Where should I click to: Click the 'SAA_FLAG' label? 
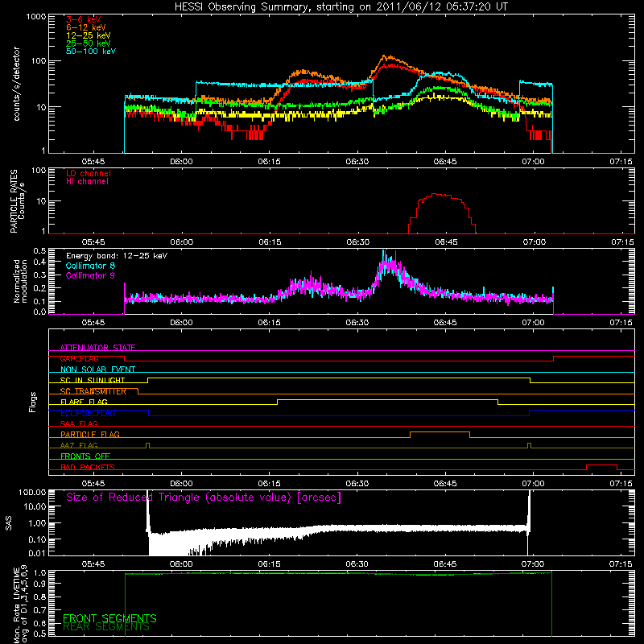pyautogui.click(x=79, y=423)
